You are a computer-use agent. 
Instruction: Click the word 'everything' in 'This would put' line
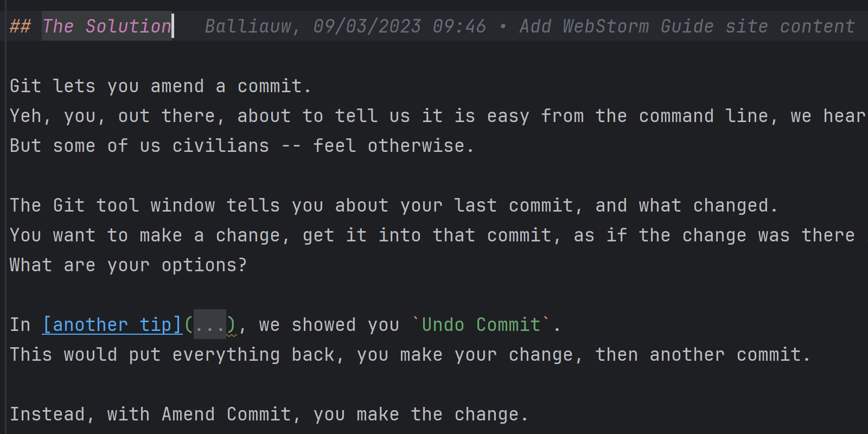pyautogui.click(x=226, y=354)
